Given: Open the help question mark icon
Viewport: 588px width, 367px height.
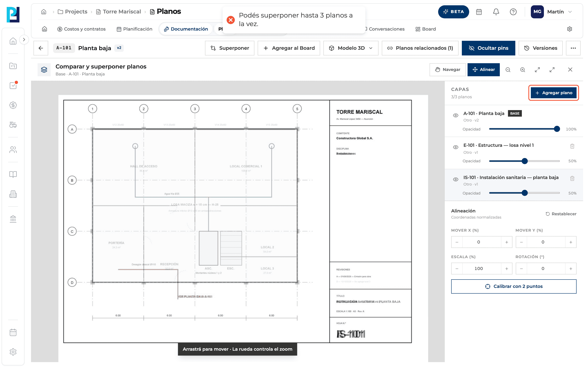Looking at the screenshot, I should coord(513,12).
